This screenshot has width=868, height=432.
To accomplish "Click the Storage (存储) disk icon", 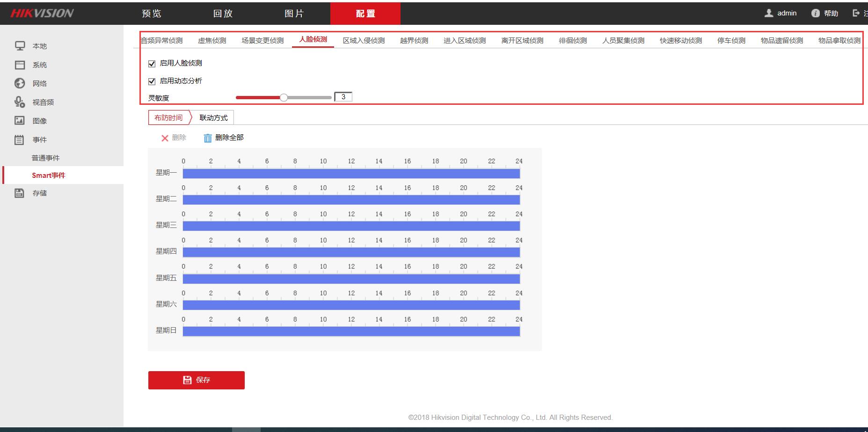I will [x=20, y=193].
